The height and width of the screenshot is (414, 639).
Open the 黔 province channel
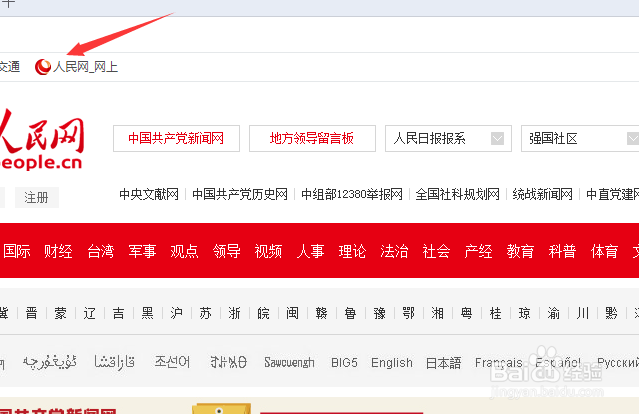(611, 313)
